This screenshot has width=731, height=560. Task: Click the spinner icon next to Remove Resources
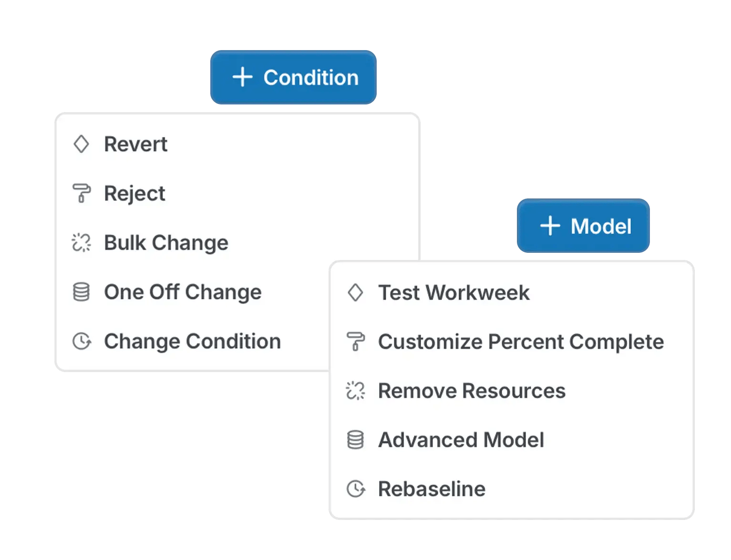click(x=356, y=391)
